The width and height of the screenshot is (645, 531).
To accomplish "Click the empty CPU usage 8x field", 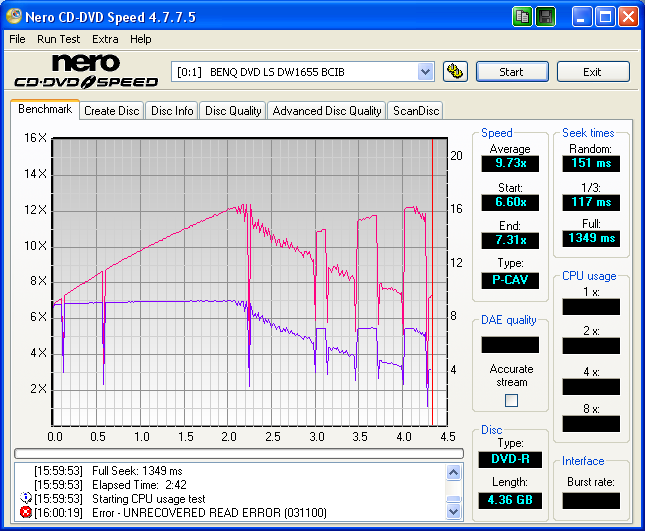I will pos(591,424).
